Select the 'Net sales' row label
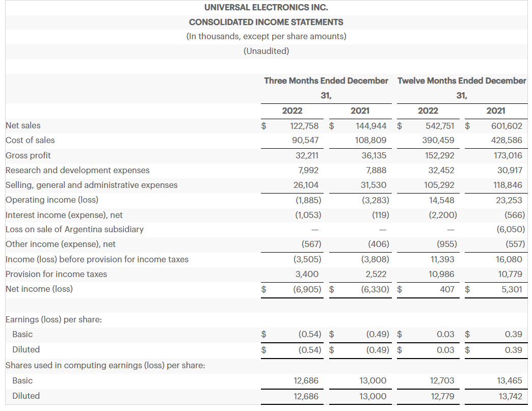The image size is (532, 411). 23,125
